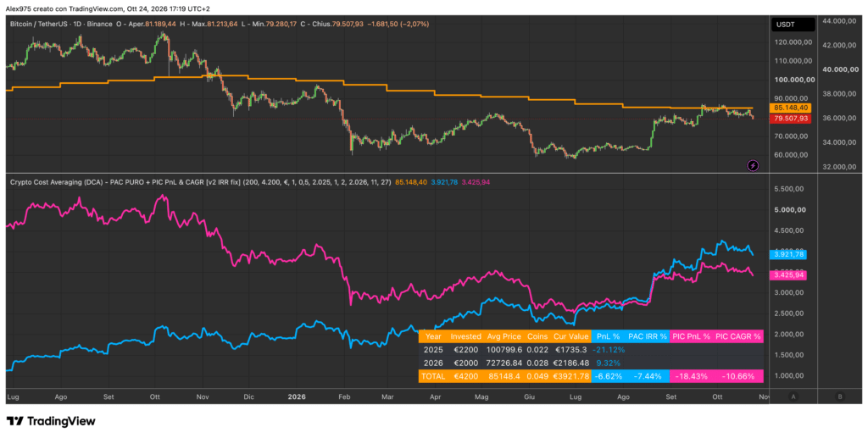The width and height of the screenshot is (868, 438).
Task: Click the 72726.84 average price cell
Action: 503,363
